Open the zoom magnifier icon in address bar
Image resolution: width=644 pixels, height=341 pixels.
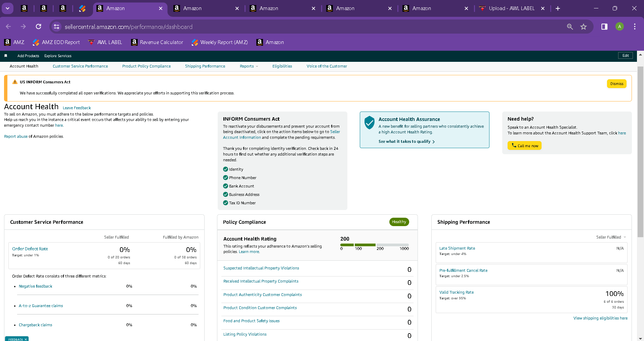tap(570, 27)
